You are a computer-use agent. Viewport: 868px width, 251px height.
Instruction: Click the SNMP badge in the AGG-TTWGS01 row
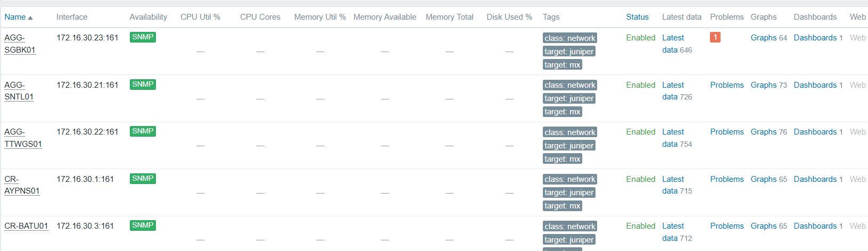143,131
